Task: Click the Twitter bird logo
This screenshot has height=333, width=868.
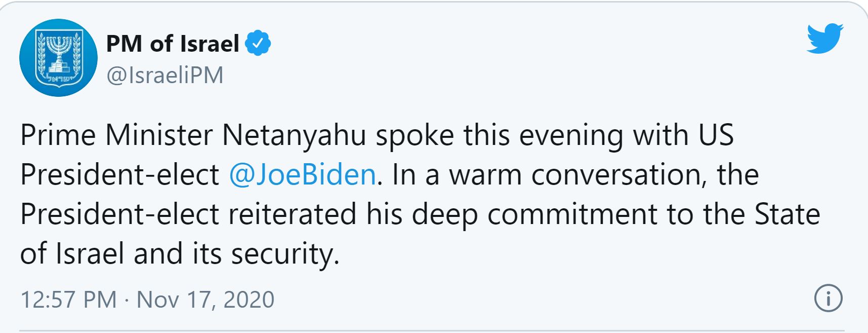Action: tap(825, 38)
